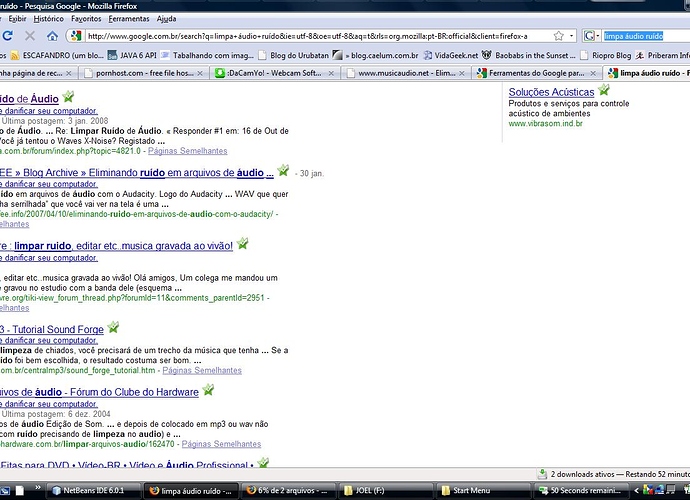Open the Blog do Urubatan bookmark
Image resolution: width=690 pixels, height=500 pixels.
(x=294, y=55)
